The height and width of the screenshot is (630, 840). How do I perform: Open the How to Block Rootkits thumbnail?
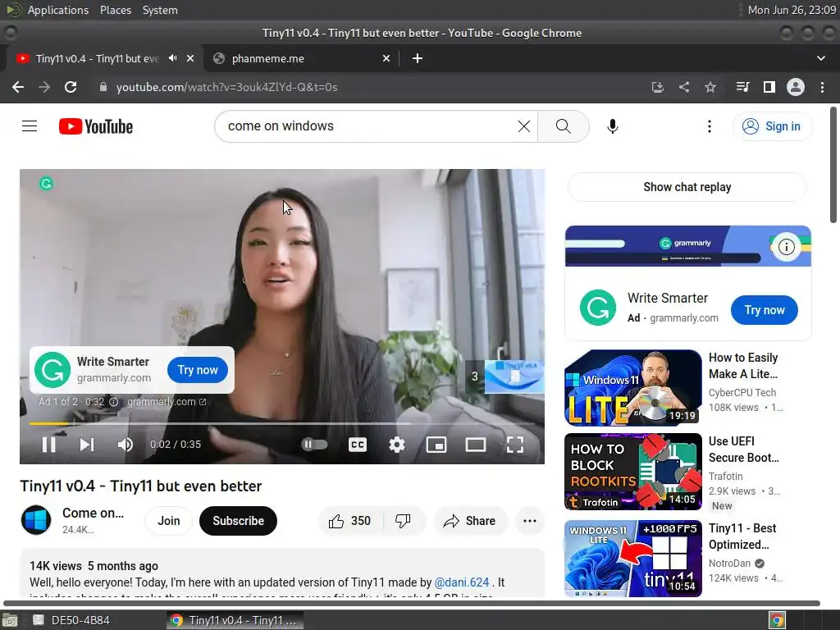[632, 472]
